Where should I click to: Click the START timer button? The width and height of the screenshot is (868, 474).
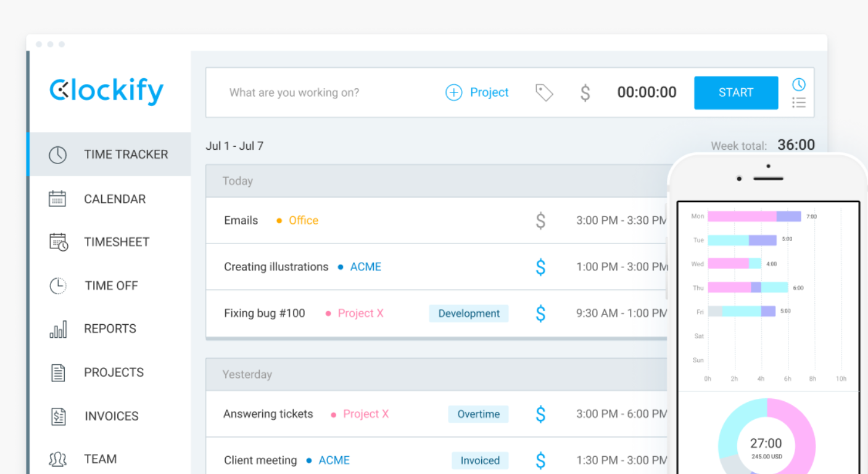pos(736,92)
